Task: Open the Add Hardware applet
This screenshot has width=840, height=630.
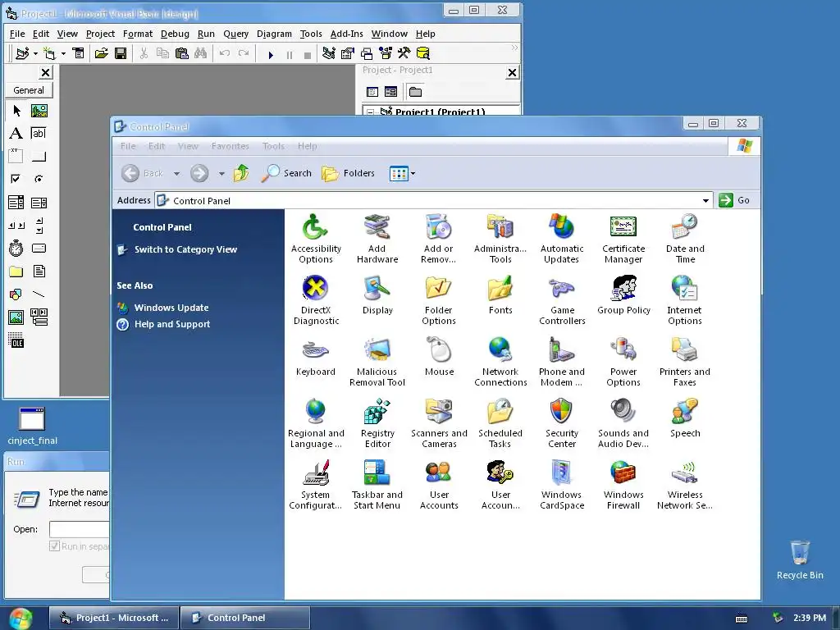Action: [377, 239]
